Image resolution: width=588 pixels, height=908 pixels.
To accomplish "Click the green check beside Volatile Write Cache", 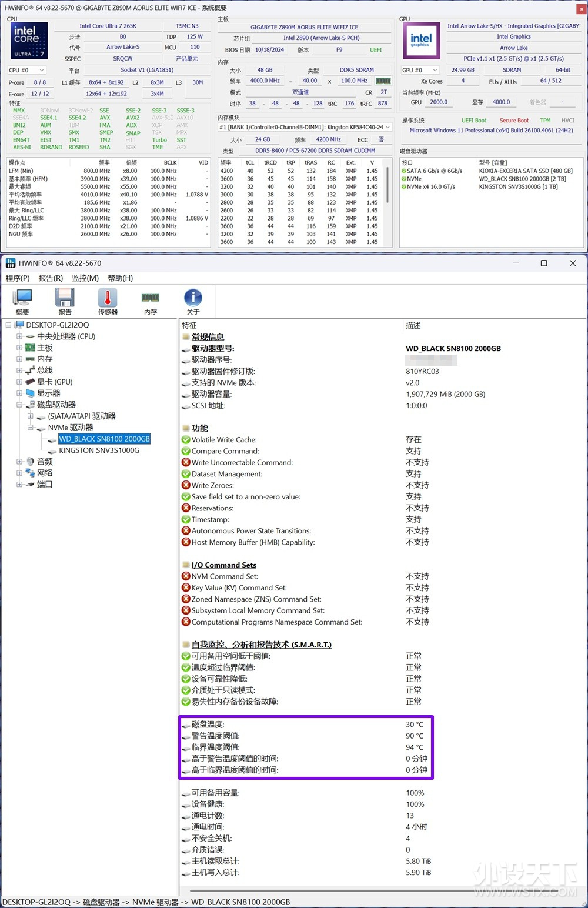I will 186,440.
